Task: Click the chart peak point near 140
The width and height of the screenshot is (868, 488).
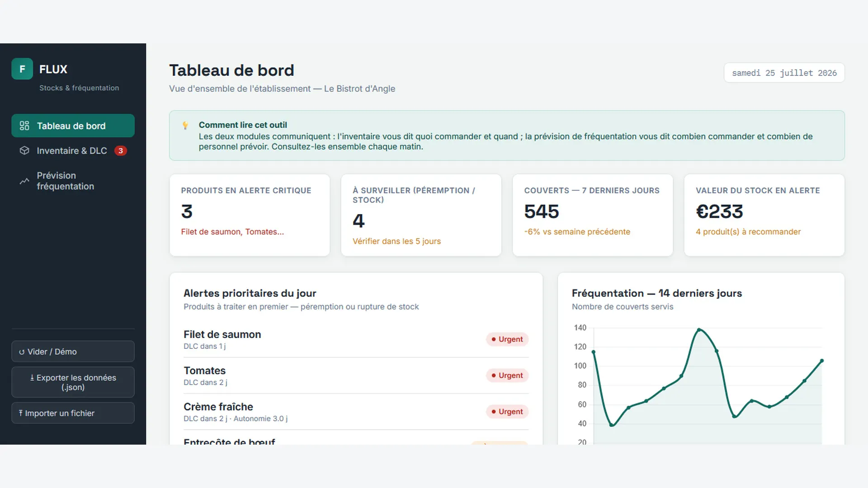Action: (x=699, y=330)
